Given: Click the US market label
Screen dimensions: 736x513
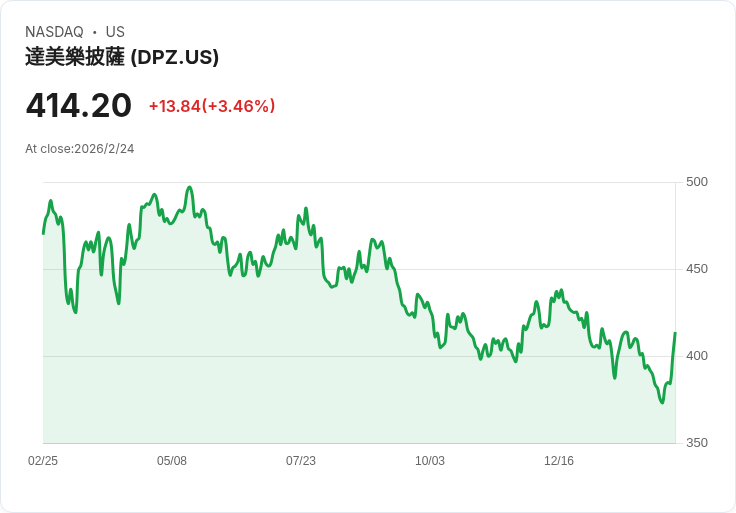Looking at the screenshot, I should (x=115, y=31).
